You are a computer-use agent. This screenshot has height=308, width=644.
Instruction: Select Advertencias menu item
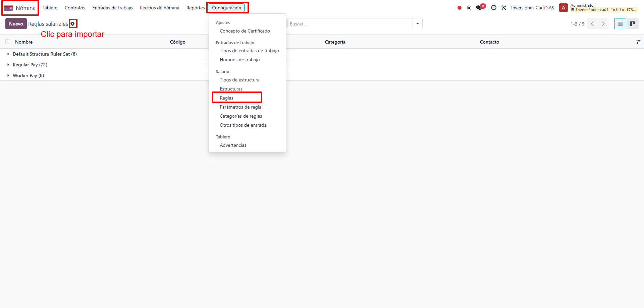[x=233, y=145]
